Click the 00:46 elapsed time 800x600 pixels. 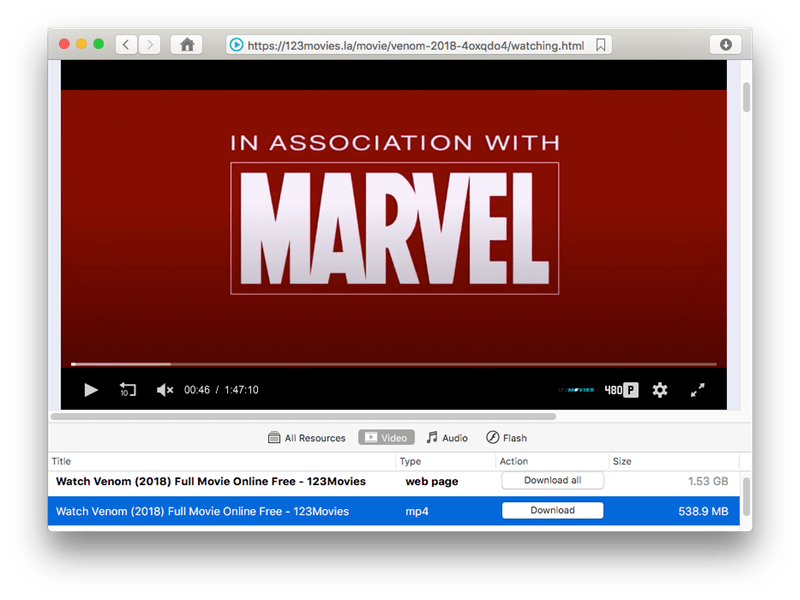(x=197, y=390)
